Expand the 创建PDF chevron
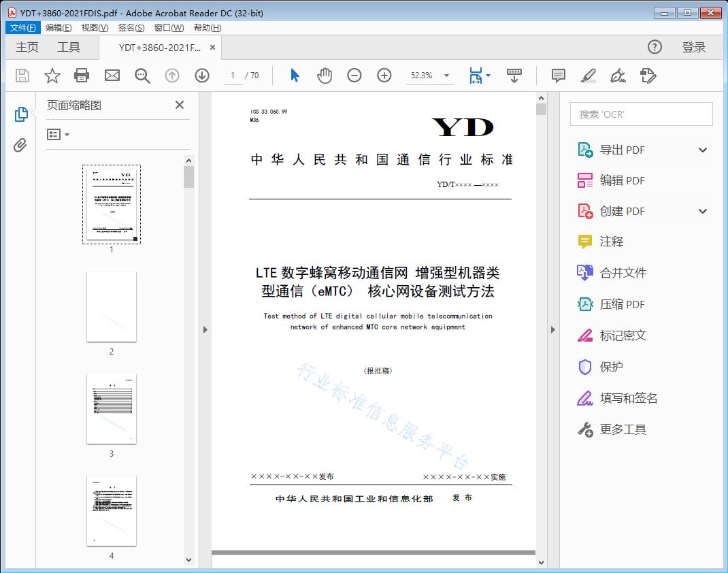This screenshot has height=573, width=728. click(702, 211)
